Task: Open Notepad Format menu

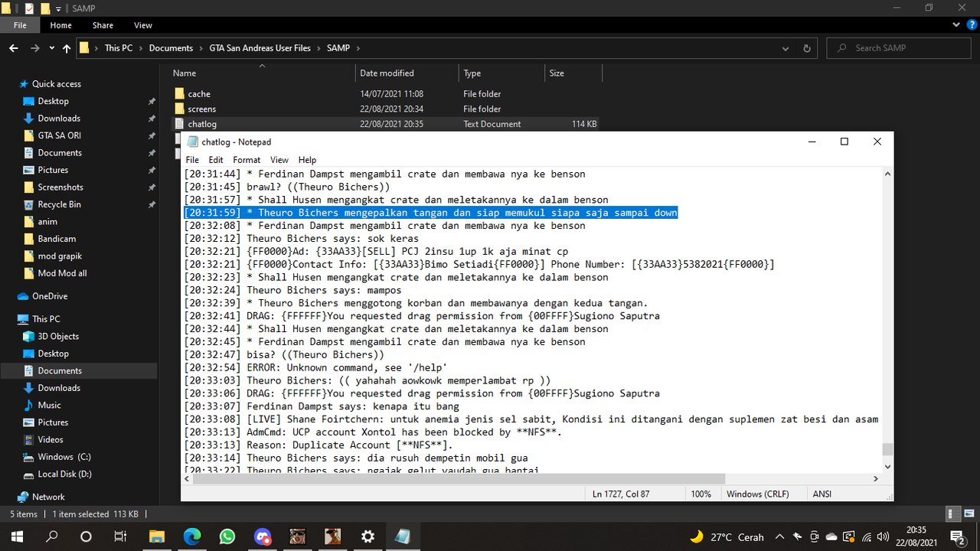Action: (x=247, y=160)
